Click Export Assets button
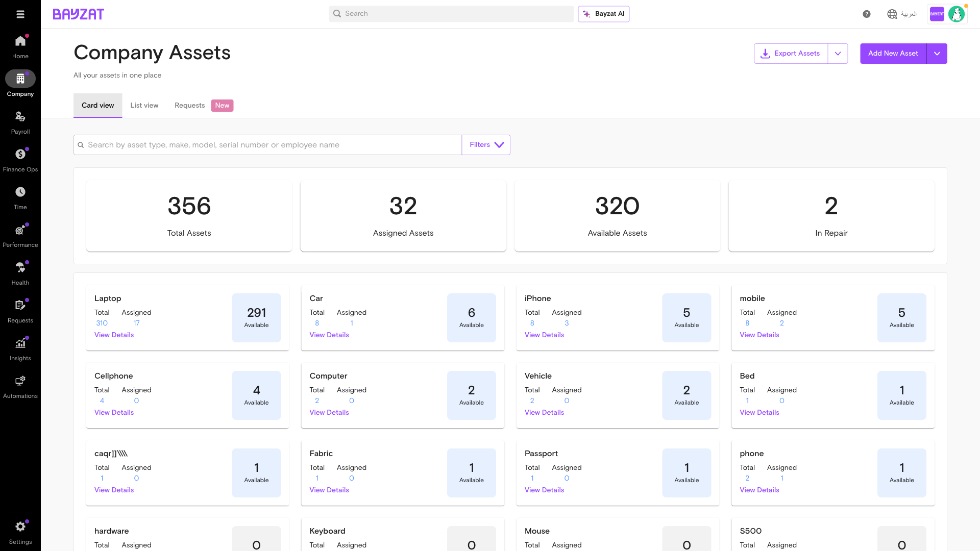980x551 pixels. [x=791, y=54]
